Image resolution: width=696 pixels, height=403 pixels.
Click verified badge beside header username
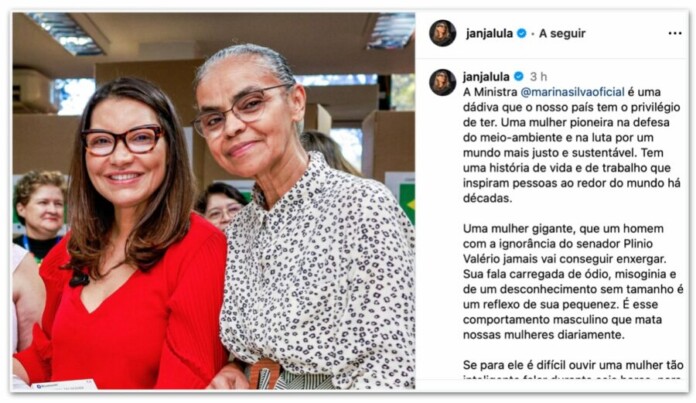[522, 33]
